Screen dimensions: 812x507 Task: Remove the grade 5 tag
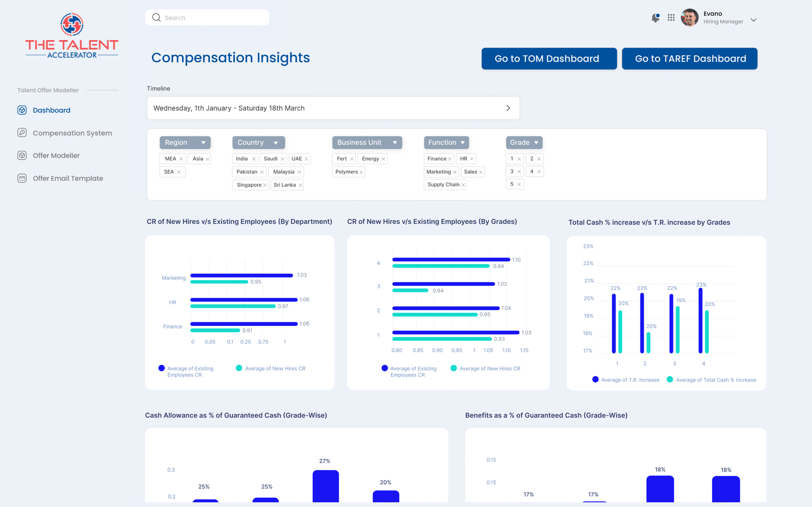[x=519, y=184]
